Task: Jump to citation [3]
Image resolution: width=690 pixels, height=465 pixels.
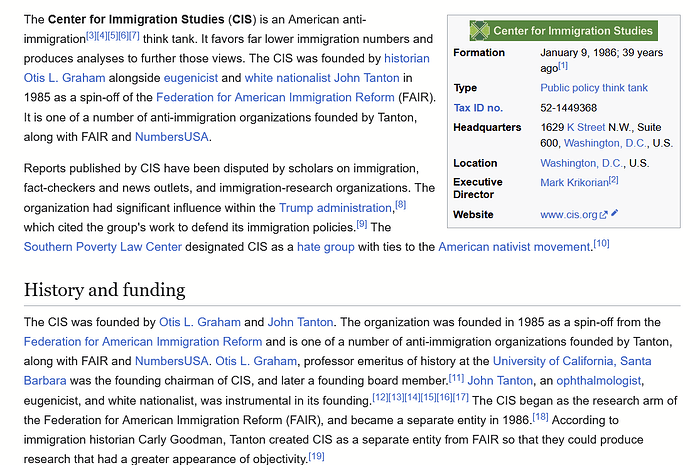Action: (91, 36)
